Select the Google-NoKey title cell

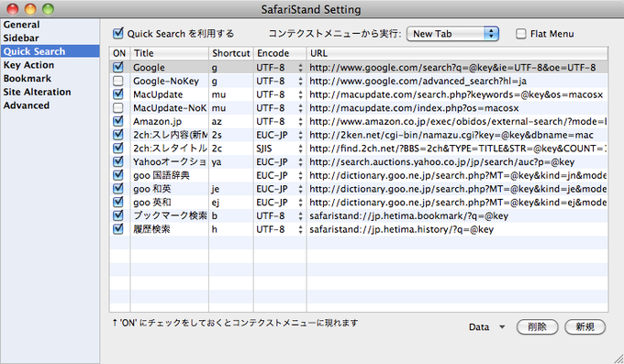tap(170, 82)
